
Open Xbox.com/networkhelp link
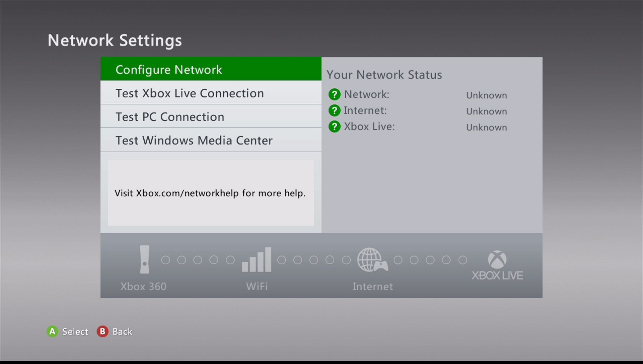[x=190, y=193]
